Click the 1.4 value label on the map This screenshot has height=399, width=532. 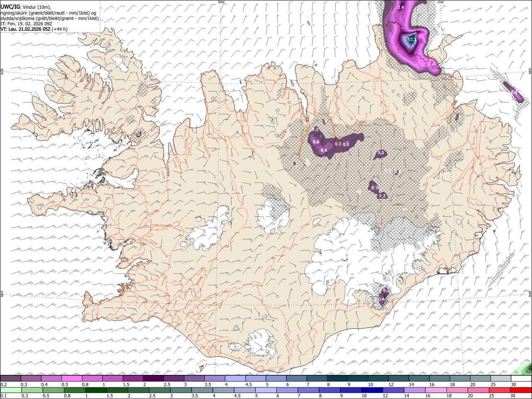[x=432, y=64]
